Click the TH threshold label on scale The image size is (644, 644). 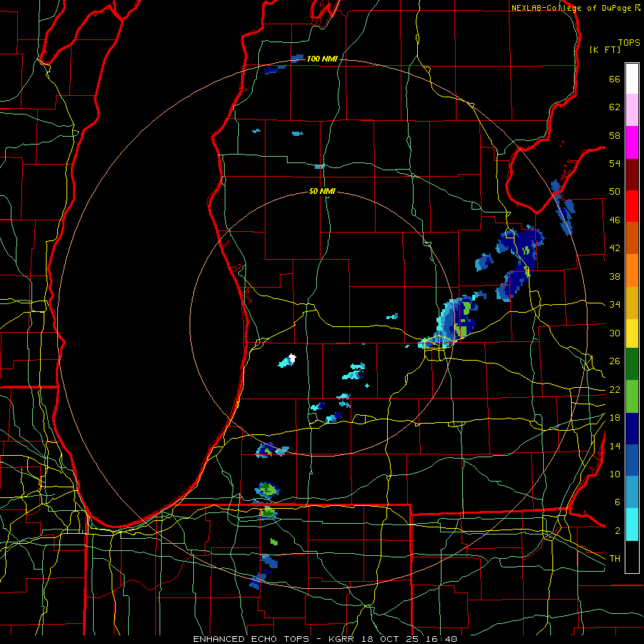(x=615, y=559)
